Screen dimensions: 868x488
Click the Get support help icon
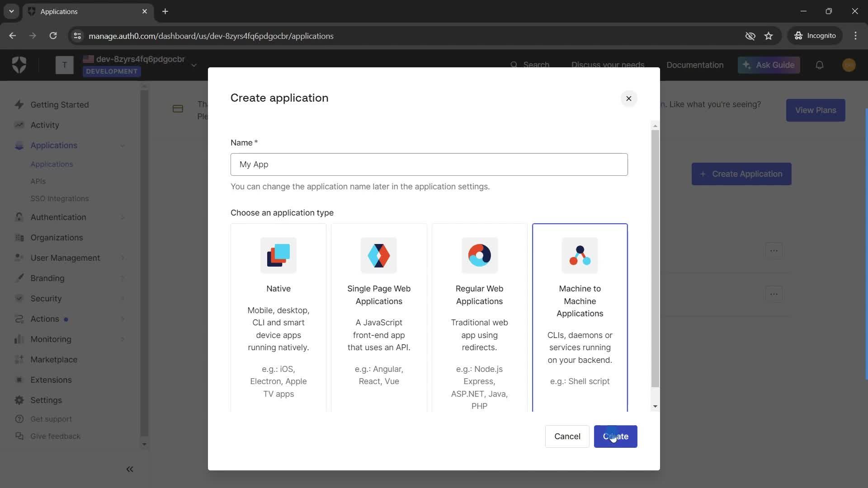(19, 419)
